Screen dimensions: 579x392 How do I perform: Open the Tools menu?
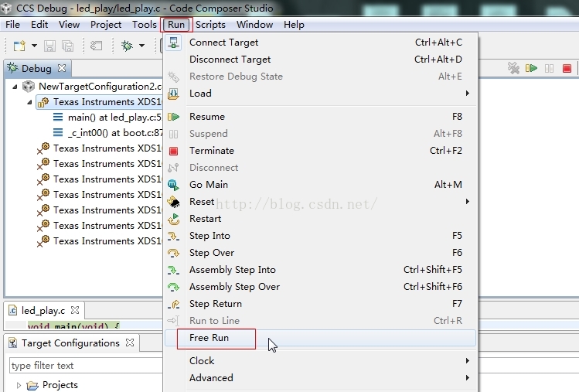145,25
